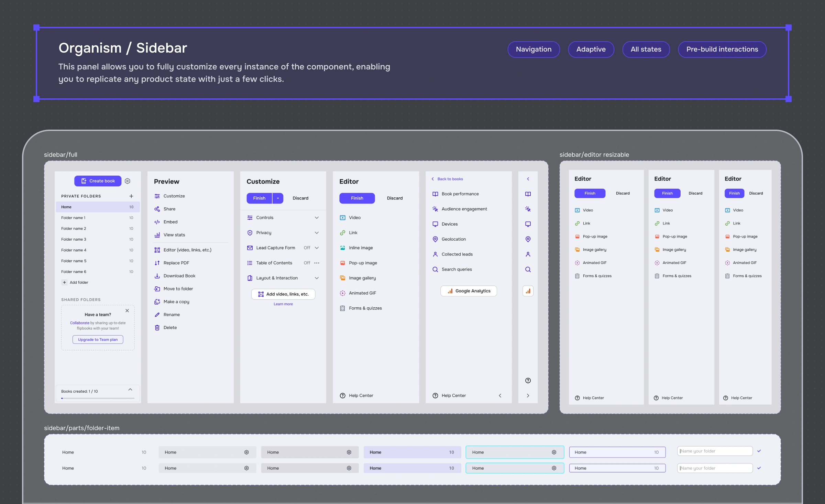
Task: Click the book performance icon in collapsed sidebar
Action: [x=528, y=194]
